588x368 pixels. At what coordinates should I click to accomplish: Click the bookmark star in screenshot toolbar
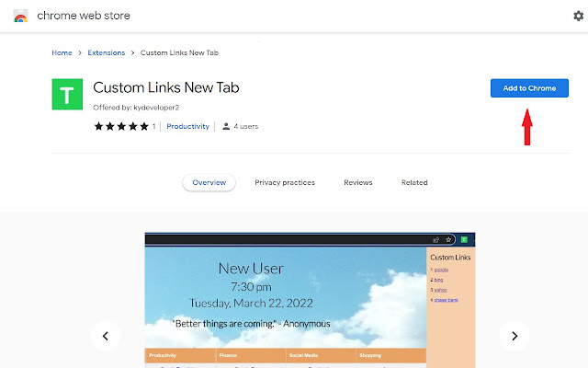click(447, 239)
